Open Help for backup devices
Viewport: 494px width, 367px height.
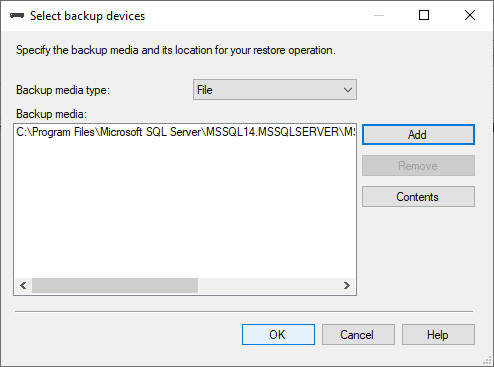tap(438, 334)
